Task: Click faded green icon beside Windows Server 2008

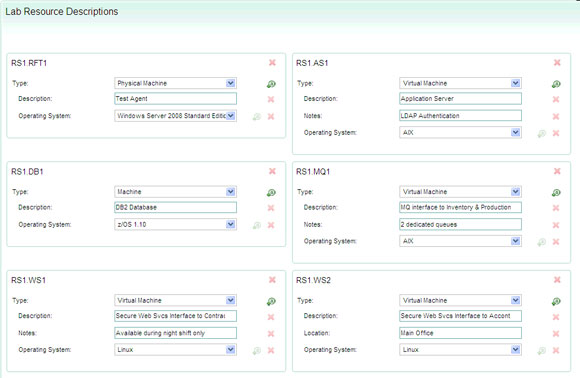Action: pos(257,117)
